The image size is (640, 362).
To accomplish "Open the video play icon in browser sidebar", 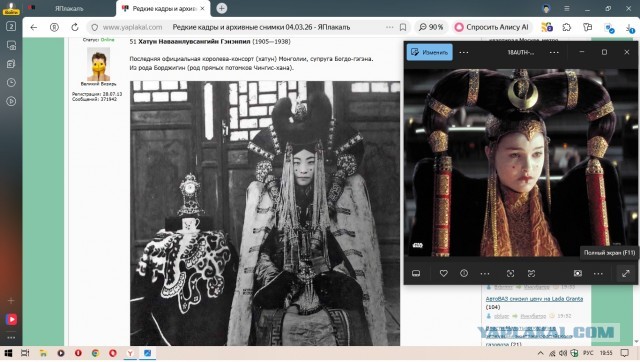I will pyautogui.click(x=11, y=101).
